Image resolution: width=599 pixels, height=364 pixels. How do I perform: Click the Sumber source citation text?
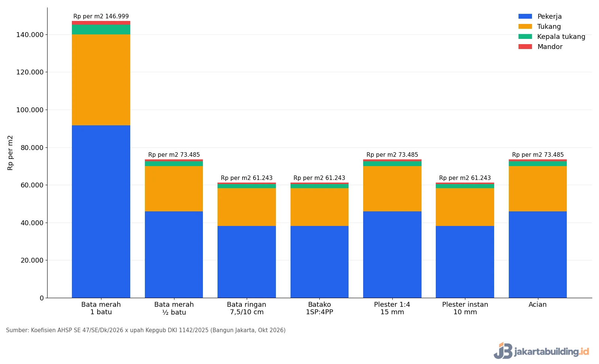[146, 330]
